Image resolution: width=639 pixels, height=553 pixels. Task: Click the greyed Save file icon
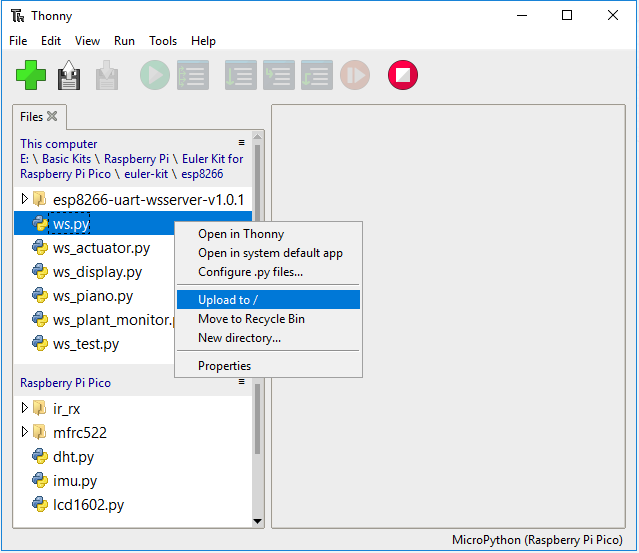107,75
